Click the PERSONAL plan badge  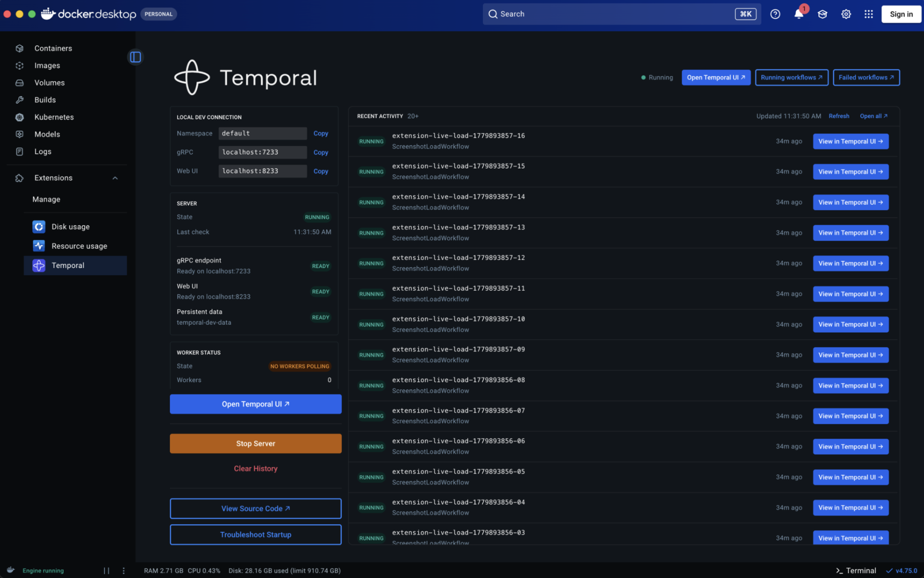point(159,14)
